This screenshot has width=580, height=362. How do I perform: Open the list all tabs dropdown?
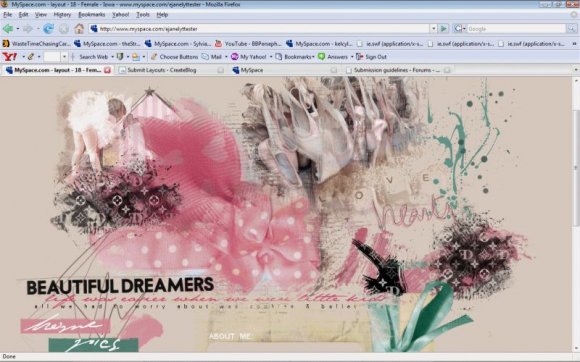pyautogui.click(x=576, y=70)
